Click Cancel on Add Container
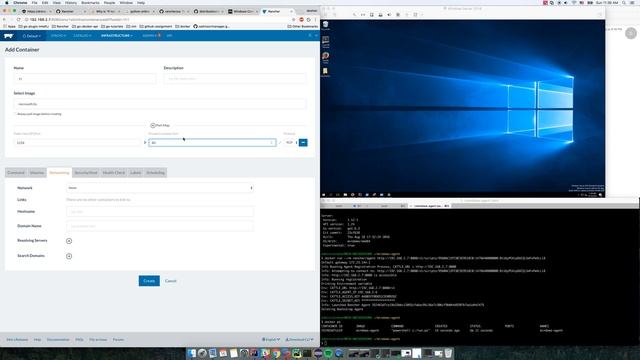This screenshot has height=360, width=640. [x=170, y=281]
